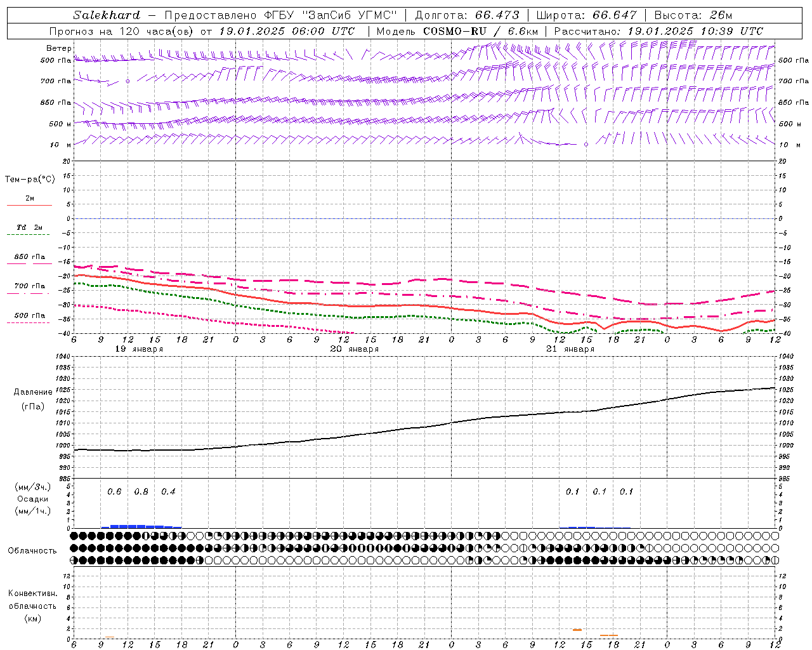Screen dimensions: 812x650
Task: Click 'Предоставлено ФГБУ "ЗапСиб УГМС"' provider text
Action: 280,15
